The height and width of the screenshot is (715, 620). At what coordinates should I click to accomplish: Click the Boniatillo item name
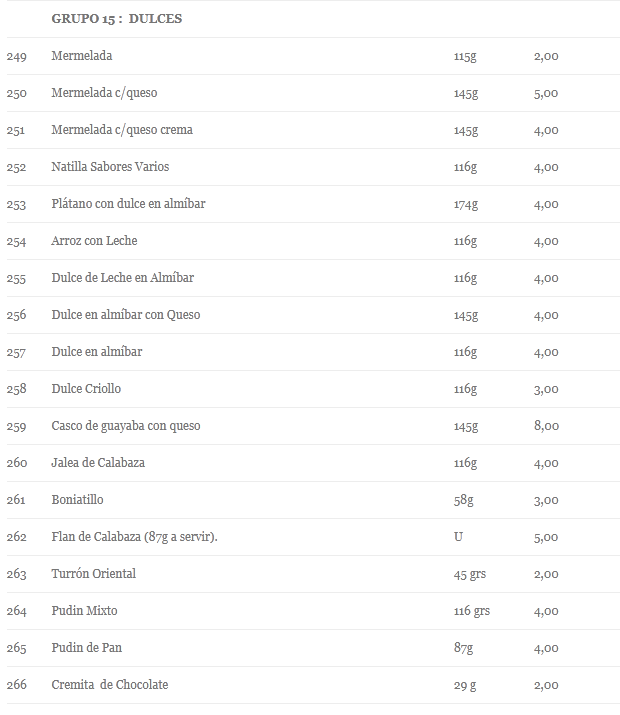coord(78,499)
